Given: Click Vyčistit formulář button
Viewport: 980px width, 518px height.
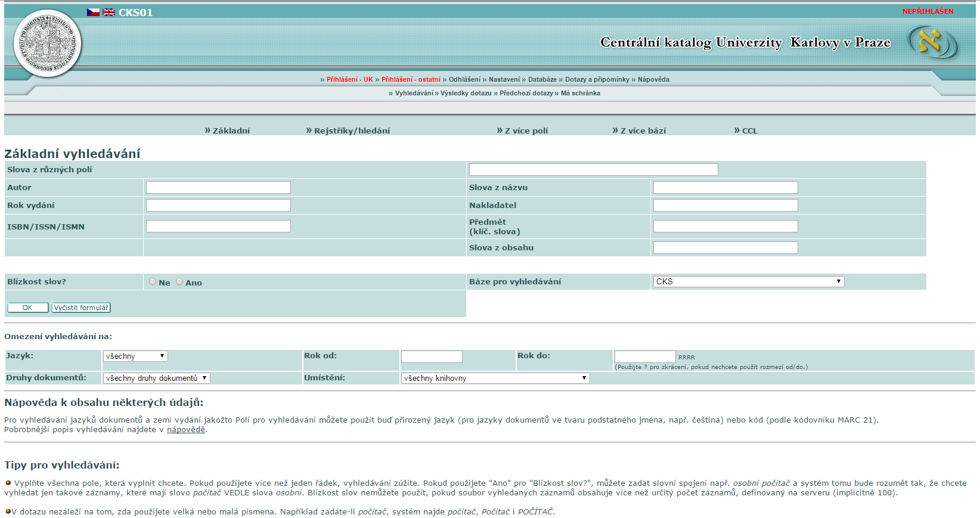Looking at the screenshot, I should pos(81,308).
